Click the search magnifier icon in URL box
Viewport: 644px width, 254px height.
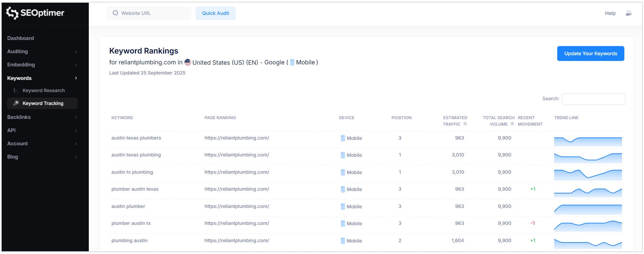(x=116, y=13)
